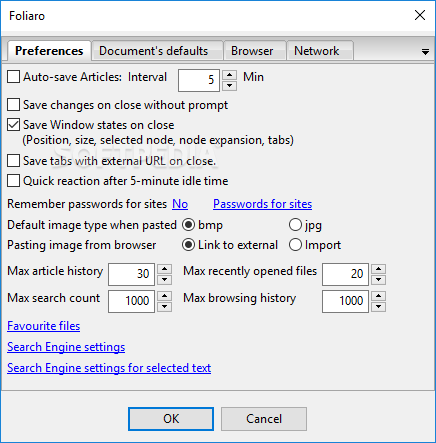Uncheck Save Window states on close
This screenshot has width=436, height=443.
point(13,125)
